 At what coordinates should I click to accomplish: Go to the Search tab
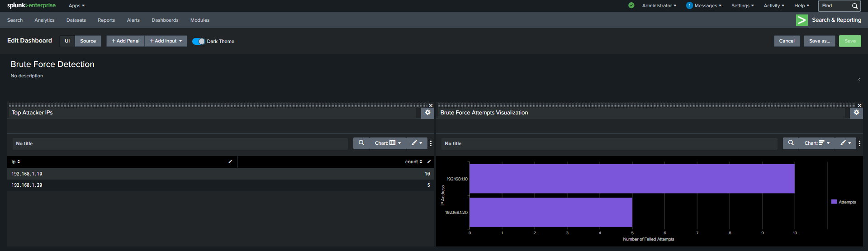[15, 20]
